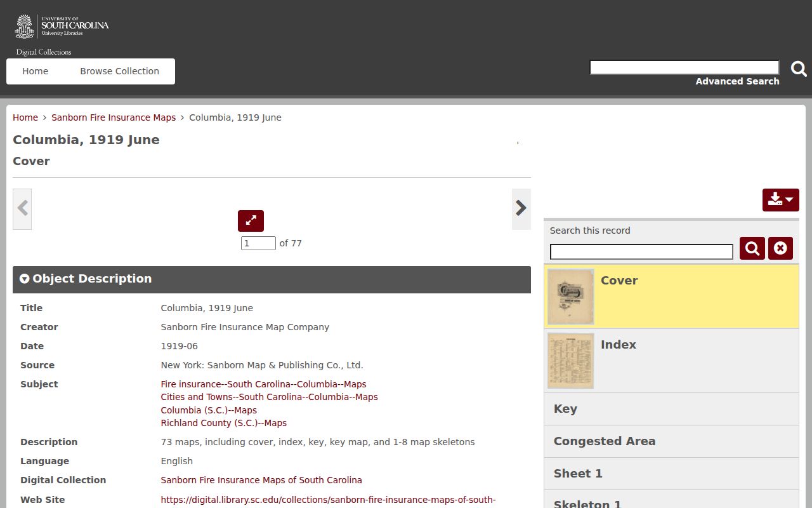The image size is (812, 508).
Task: Select the Cover thumbnail image
Action: (x=571, y=297)
